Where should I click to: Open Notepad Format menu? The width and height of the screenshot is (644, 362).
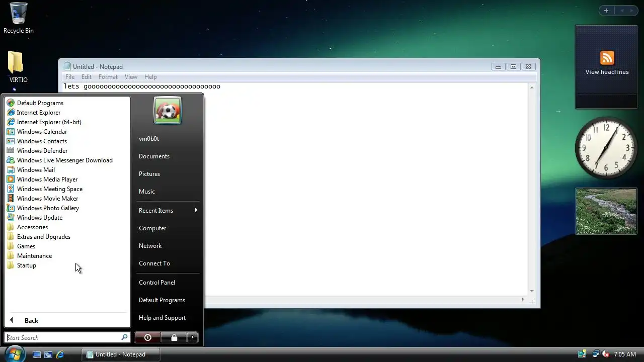click(108, 77)
